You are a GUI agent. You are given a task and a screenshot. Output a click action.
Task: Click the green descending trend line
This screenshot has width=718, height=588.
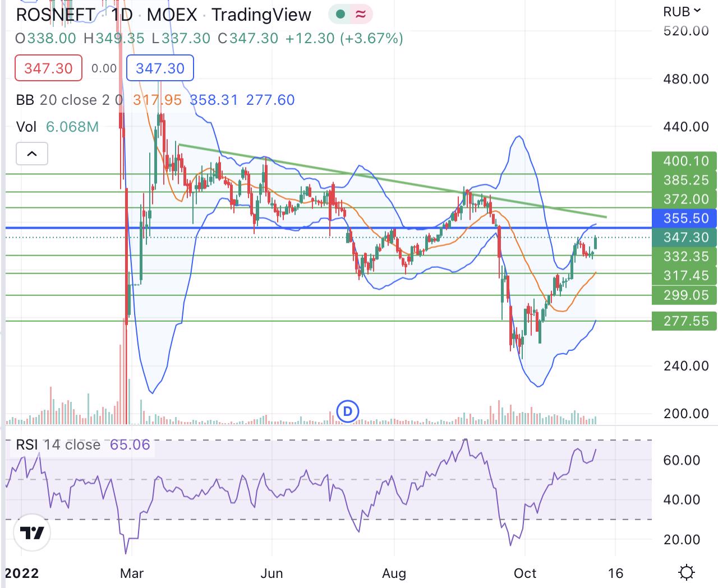tap(393, 181)
